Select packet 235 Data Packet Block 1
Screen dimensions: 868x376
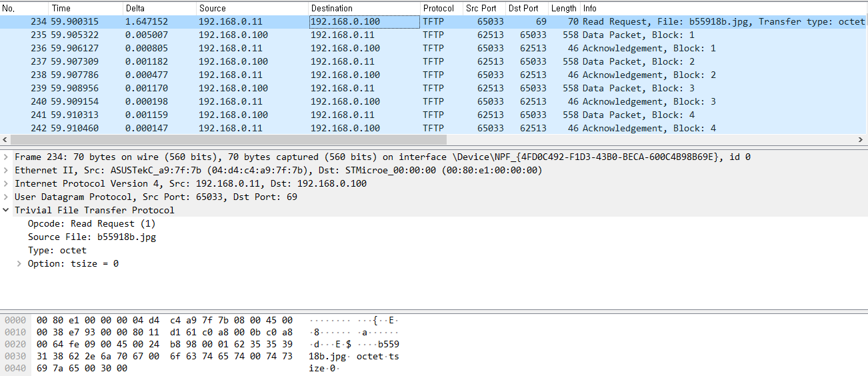pyautogui.click(x=434, y=35)
